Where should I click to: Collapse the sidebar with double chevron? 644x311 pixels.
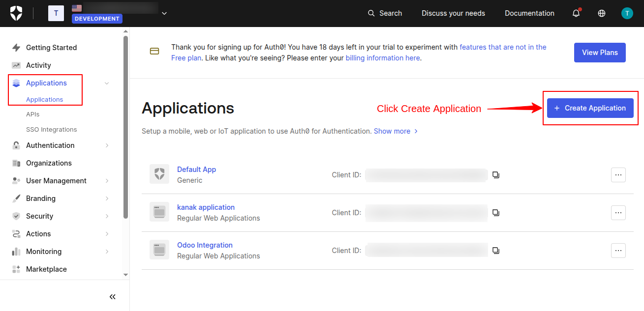[113, 297]
